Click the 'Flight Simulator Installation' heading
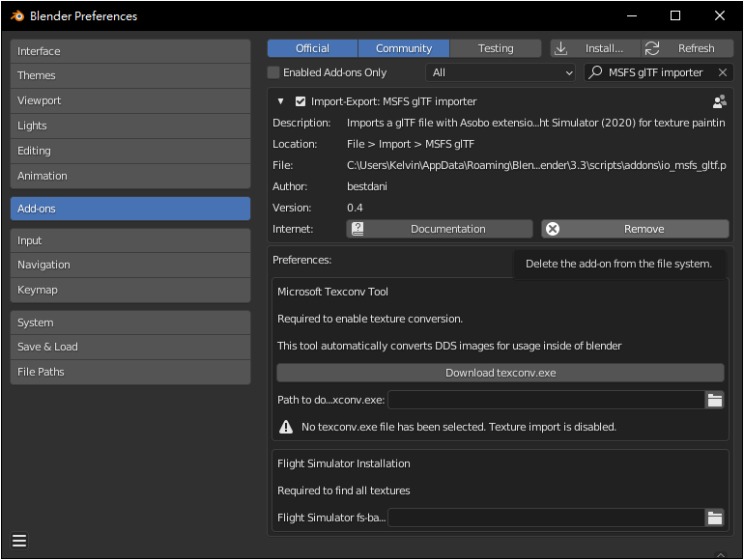 (344, 463)
